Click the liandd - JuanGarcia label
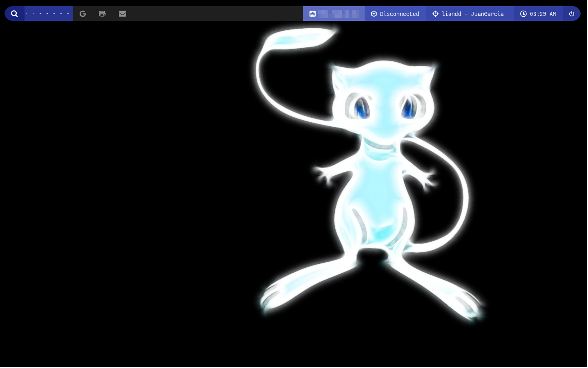Image resolution: width=588 pixels, height=368 pixels. click(473, 14)
